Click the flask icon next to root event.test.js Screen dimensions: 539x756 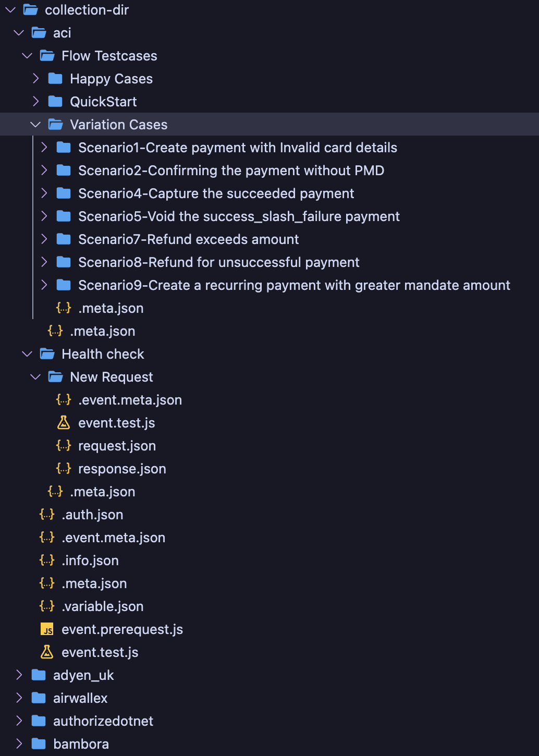pyautogui.click(x=47, y=652)
